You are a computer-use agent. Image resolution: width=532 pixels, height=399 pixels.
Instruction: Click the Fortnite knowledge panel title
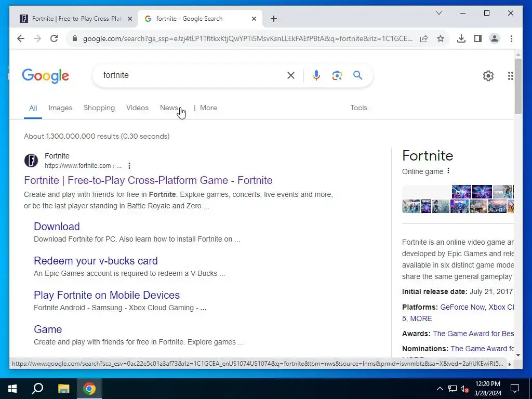point(428,156)
